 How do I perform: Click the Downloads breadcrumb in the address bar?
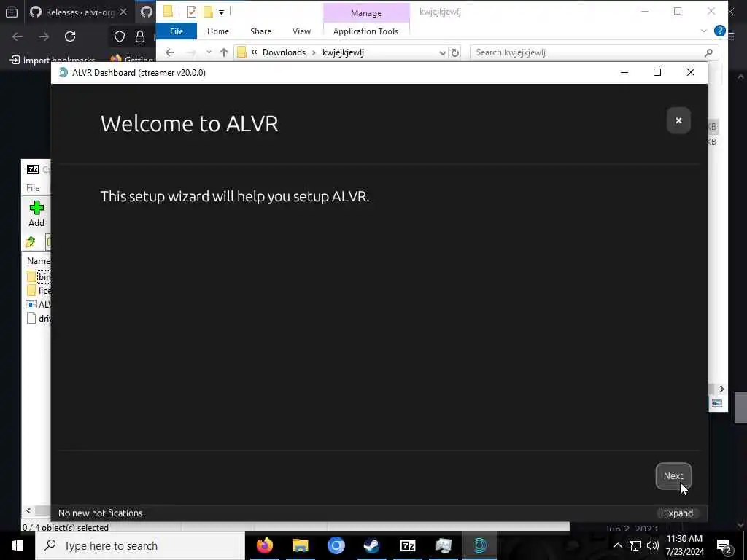tap(284, 52)
